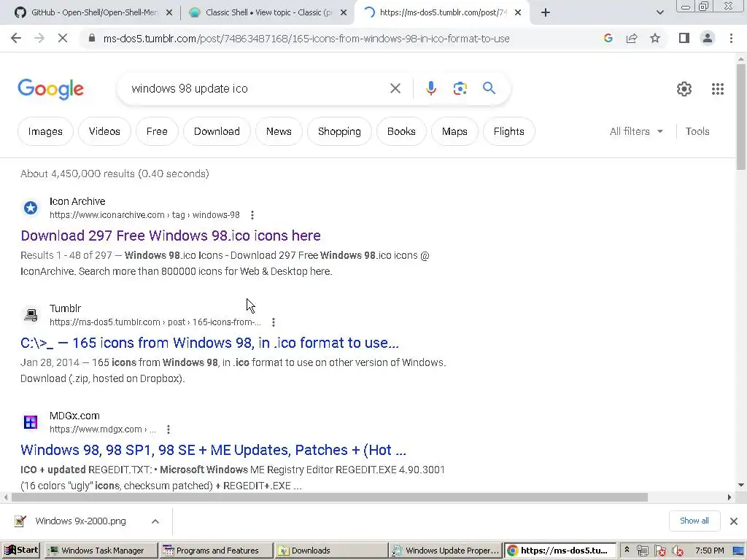The image size is (747, 560).
Task: Open Windows 98 SE + ME Updates link
Action: click(x=213, y=450)
